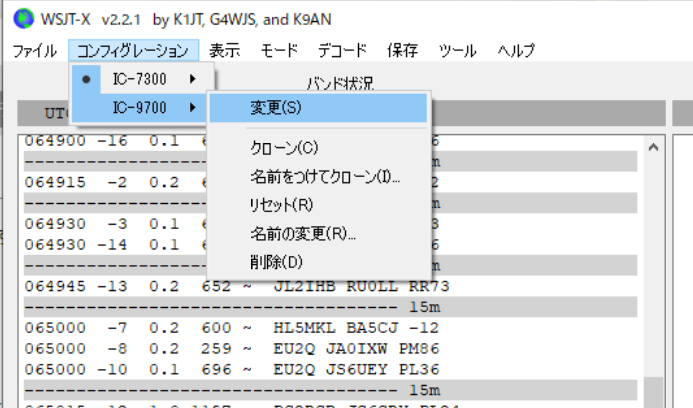The height and width of the screenshot is (408, 693).
Task: Choose クローン(C) in the submenu
Action: coord(318,147)
